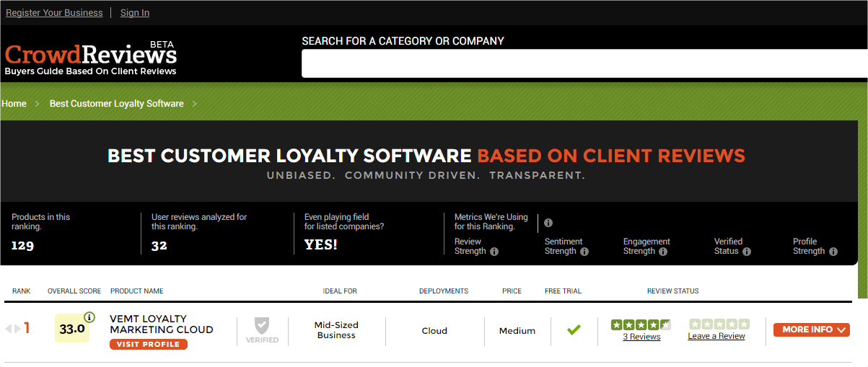Open info icon next to Sentiment Strength

[x=584, y=252]
